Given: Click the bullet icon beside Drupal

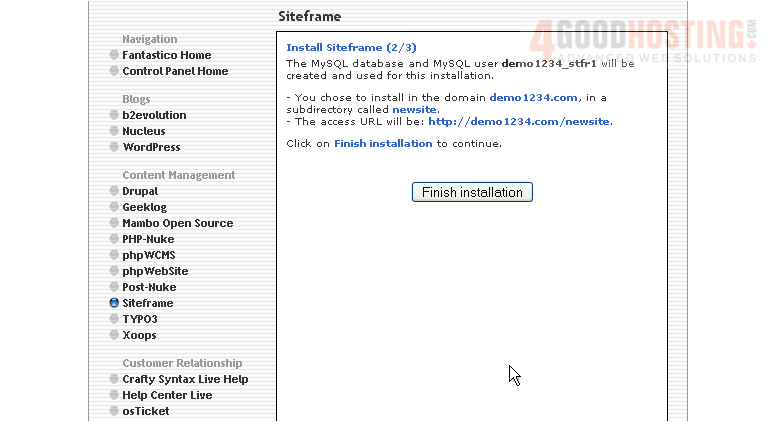Looking at the screenshot, I should pyautogui.click(x=114, y=191).
